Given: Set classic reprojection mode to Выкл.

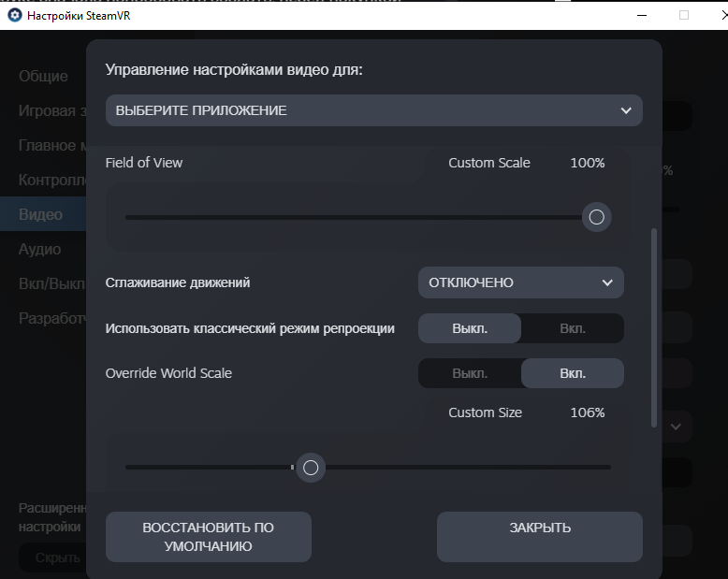Looking at the screenshot, I should [x=470, y=328].
